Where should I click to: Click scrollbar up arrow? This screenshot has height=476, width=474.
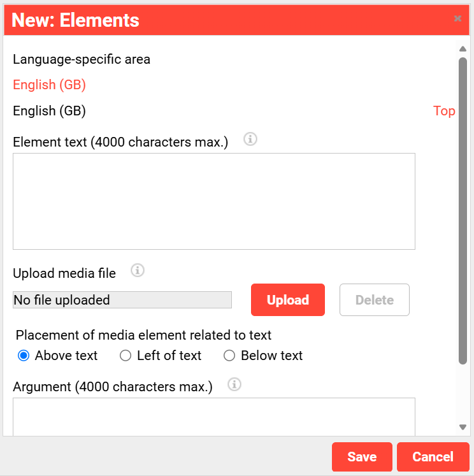pyautogui.click(x=463, y=49)
